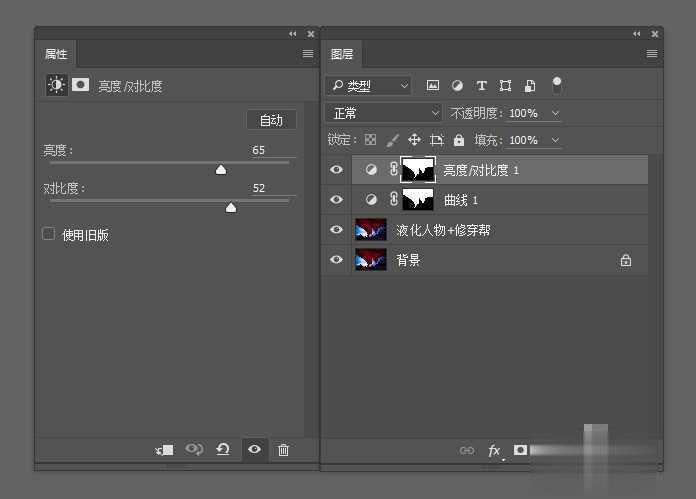The image size is (696, 499).
Task: Reset adjustment to defaults icon
Action: point(223,449)
